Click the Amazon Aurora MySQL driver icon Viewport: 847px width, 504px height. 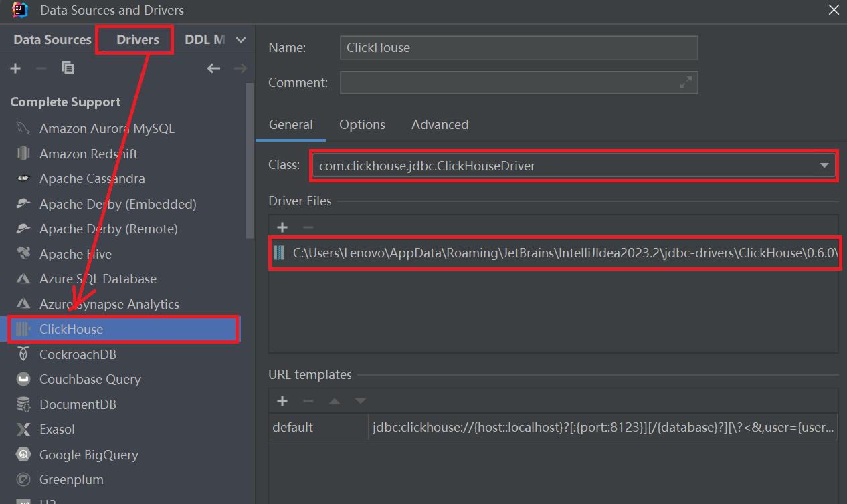point(23,128)
